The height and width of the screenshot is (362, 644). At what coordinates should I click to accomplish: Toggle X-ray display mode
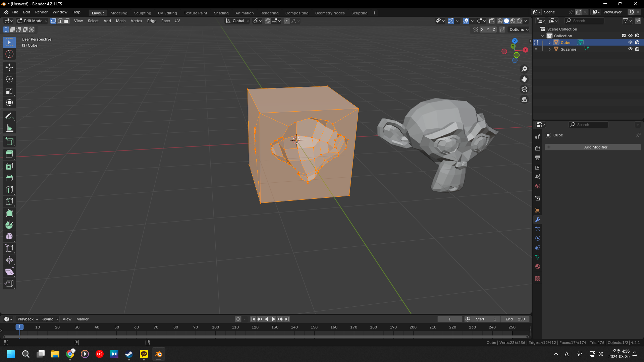click(492, 21)
